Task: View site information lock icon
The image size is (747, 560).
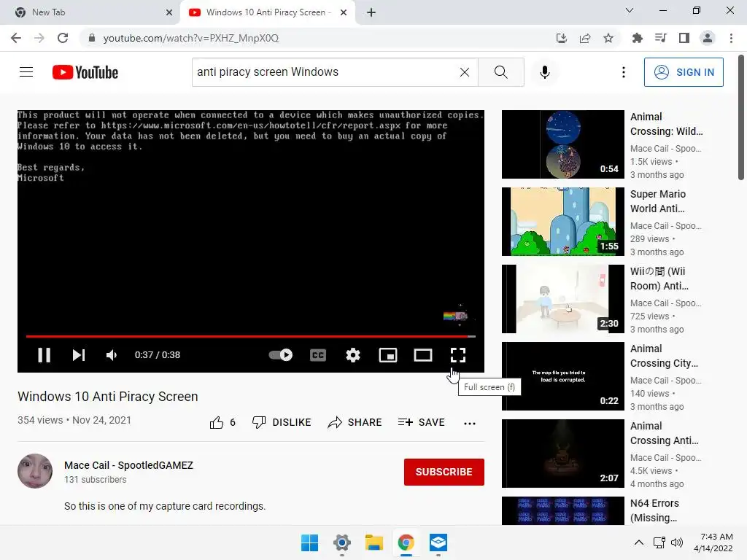Action: point(92,38)
